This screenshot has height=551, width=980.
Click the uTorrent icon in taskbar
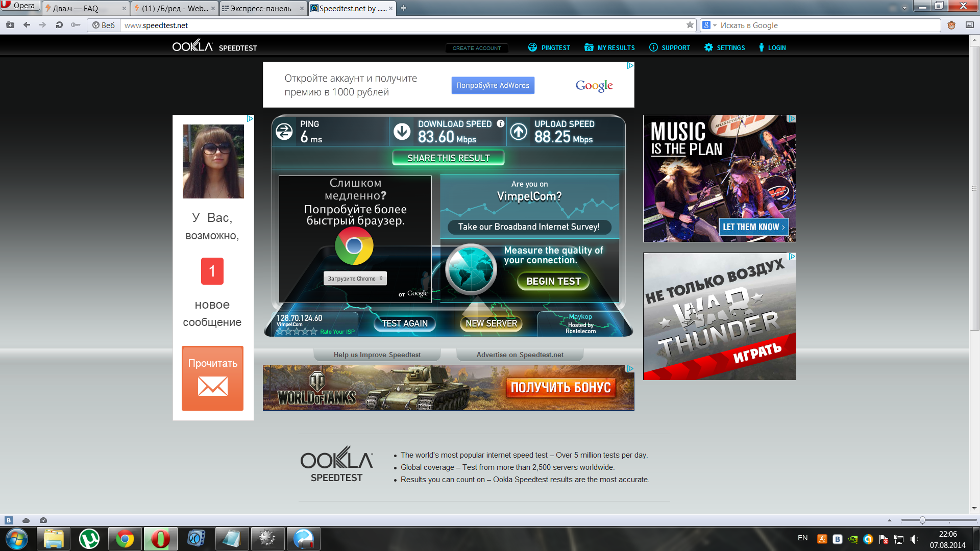pos(89,539)
